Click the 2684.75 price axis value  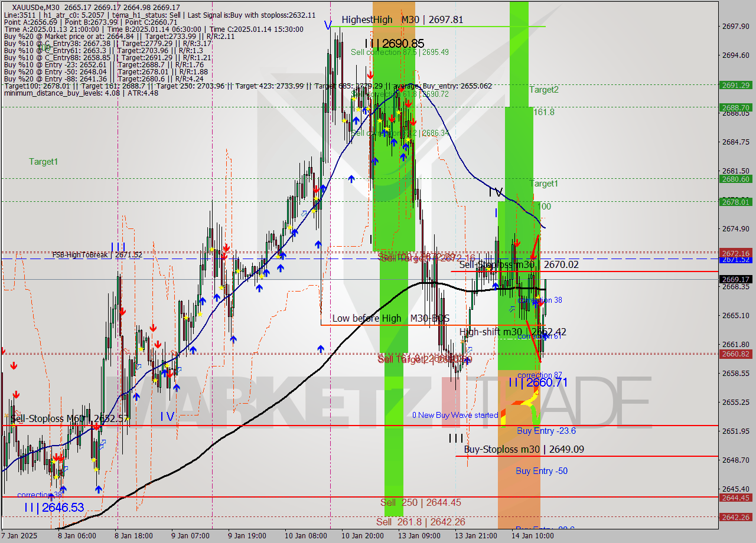point(736,142)
